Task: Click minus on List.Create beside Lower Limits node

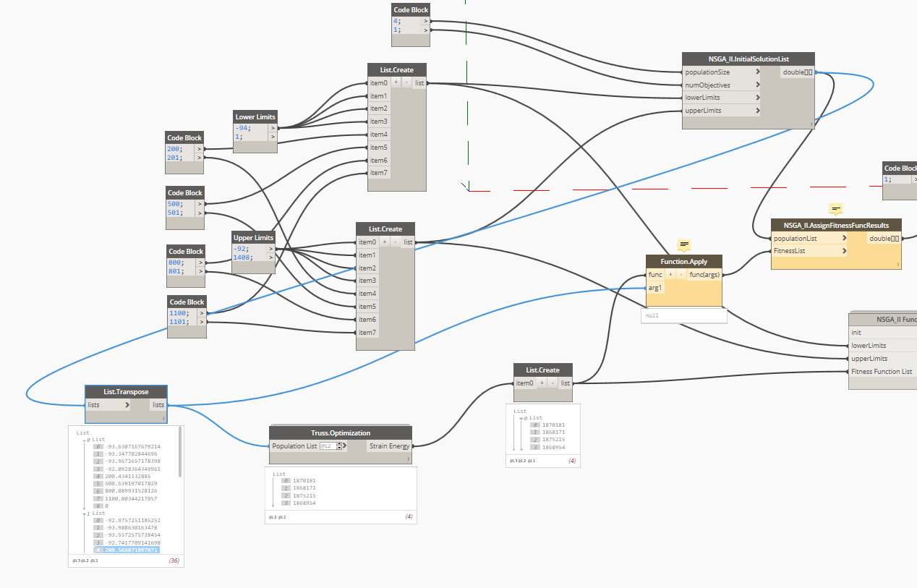Action: pyautogui.click(x=406, y=83)
